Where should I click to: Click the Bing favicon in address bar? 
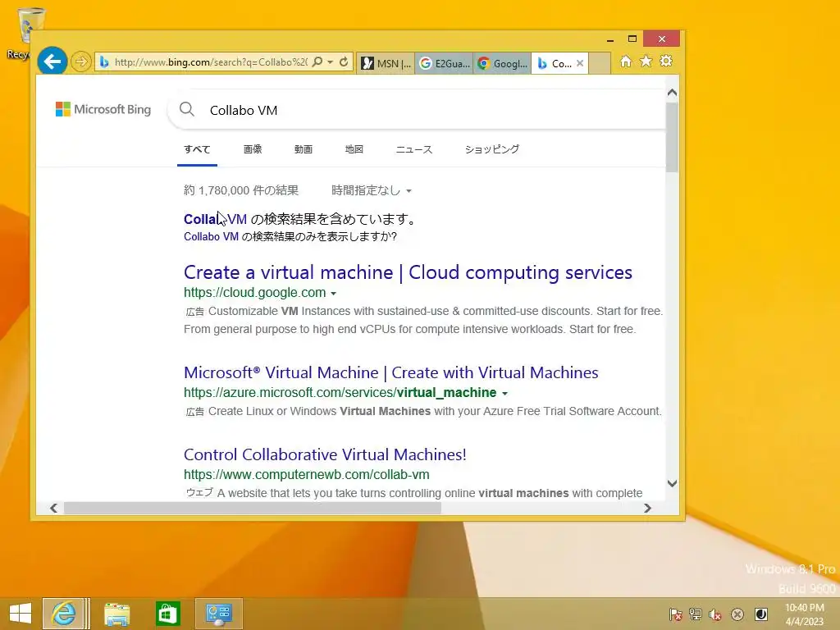tap(104, 62)
